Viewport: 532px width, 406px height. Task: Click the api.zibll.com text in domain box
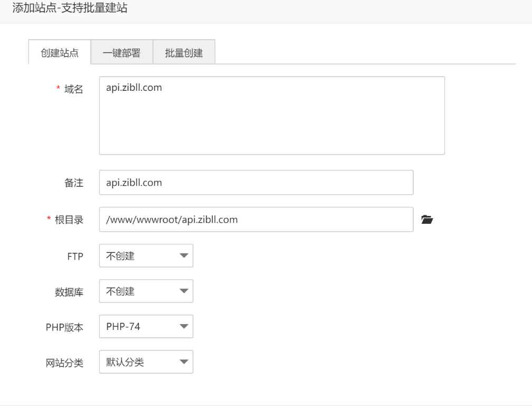(135, 87)
